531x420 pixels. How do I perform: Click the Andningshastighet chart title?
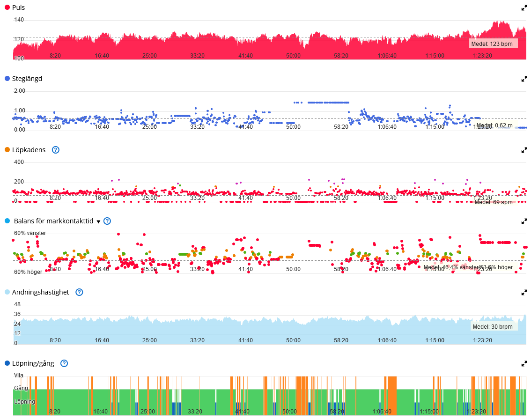coord(41,292)
